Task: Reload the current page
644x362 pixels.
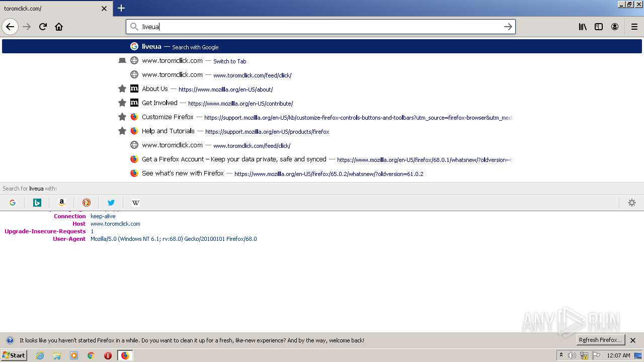Action: coord(43,27)
